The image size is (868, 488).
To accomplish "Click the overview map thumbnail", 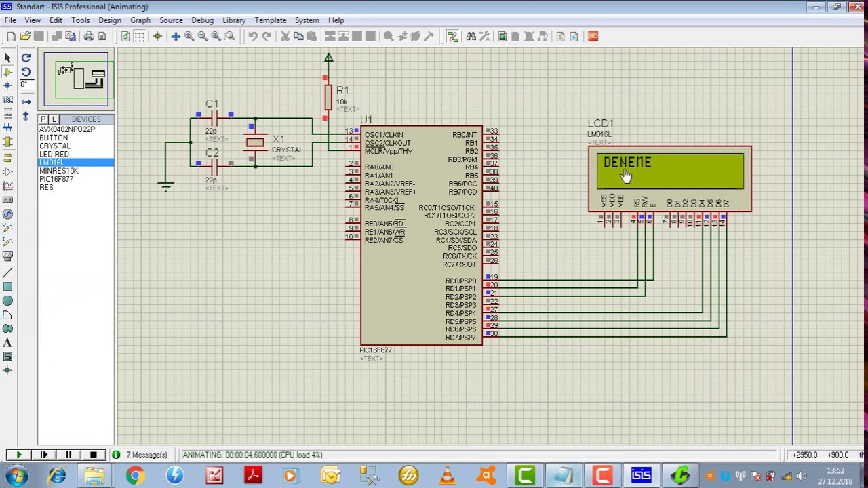I will [76, 79].
